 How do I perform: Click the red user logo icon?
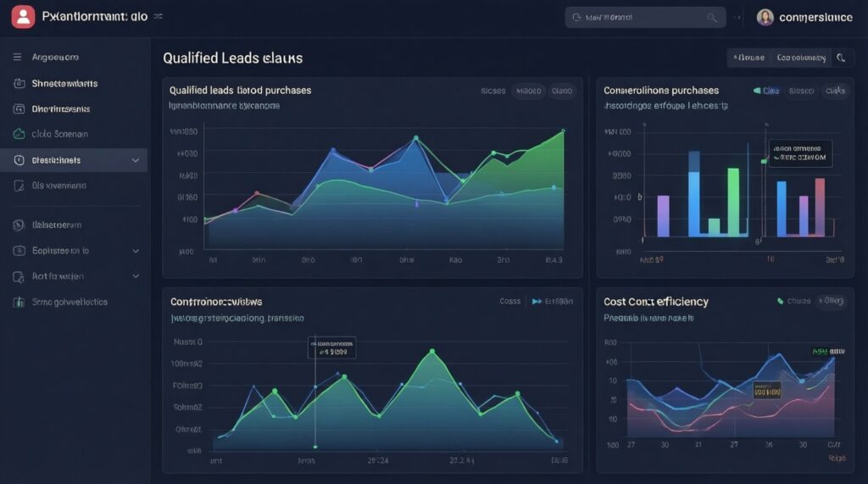point(23,17)
